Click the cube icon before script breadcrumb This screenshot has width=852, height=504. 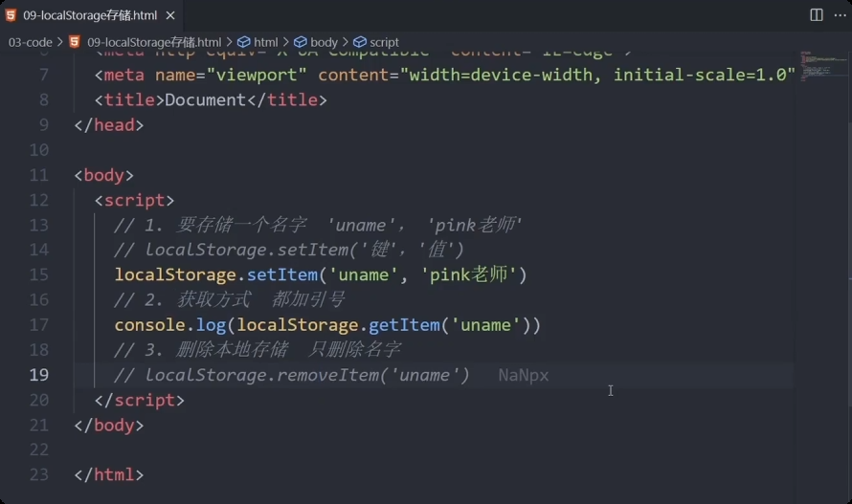(360, 42)
